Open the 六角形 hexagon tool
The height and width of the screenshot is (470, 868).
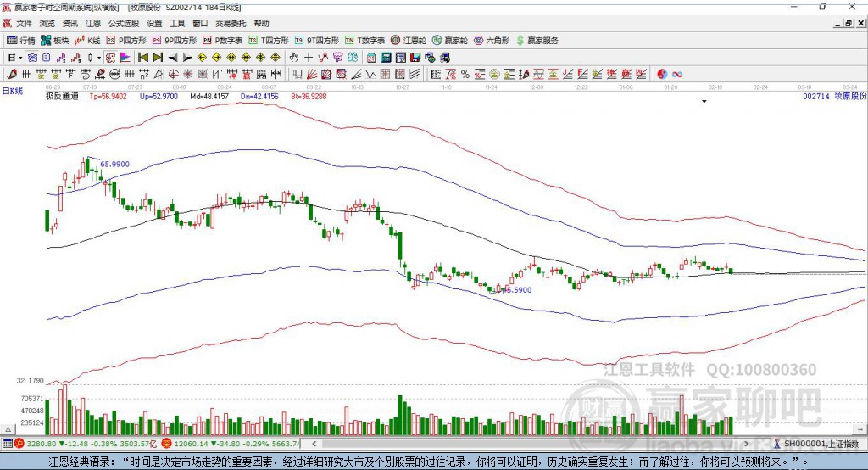click(x=492, y=41)
